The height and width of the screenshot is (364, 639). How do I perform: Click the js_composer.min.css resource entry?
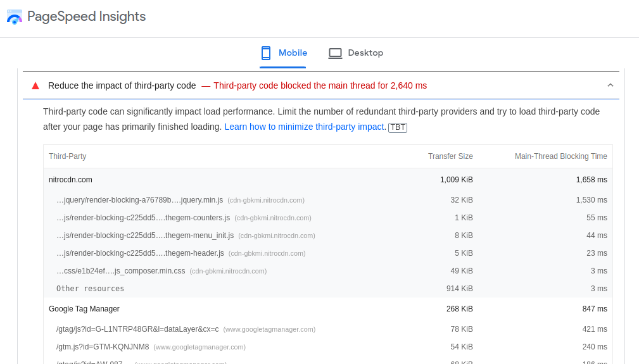(121, 271)
